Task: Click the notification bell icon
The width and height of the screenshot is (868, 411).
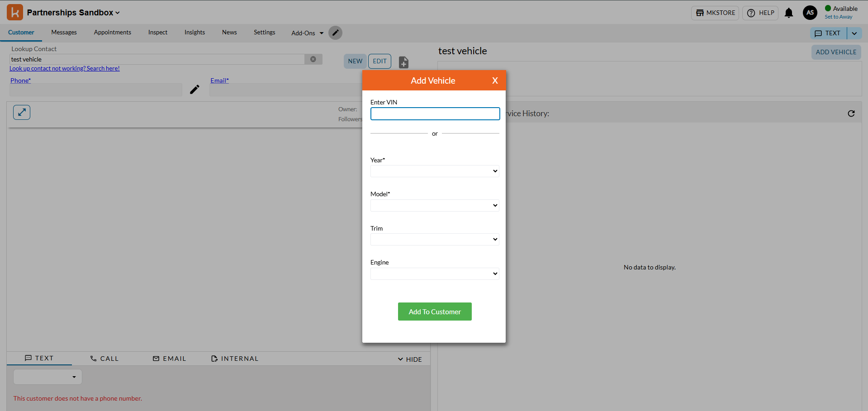Action: [x=788, y=13]
